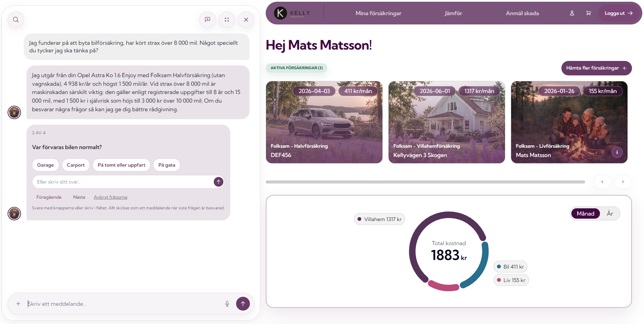Expand chat to fullscreen icon
Screen dimensions: 644x324
pyautogui.click(x=227, y=20)
